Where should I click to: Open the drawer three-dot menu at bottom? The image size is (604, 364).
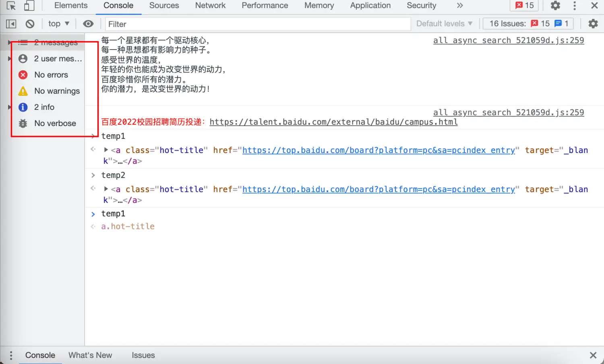point(11,355)
